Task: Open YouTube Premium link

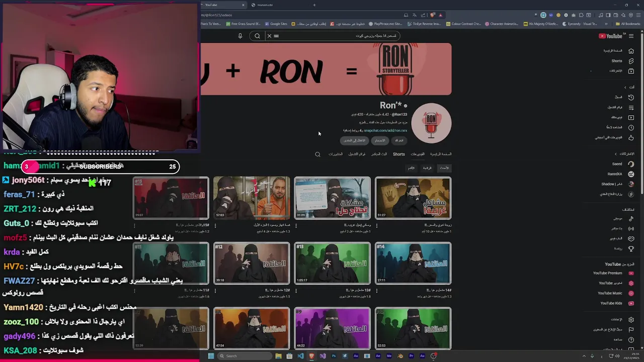Action: 613,273
